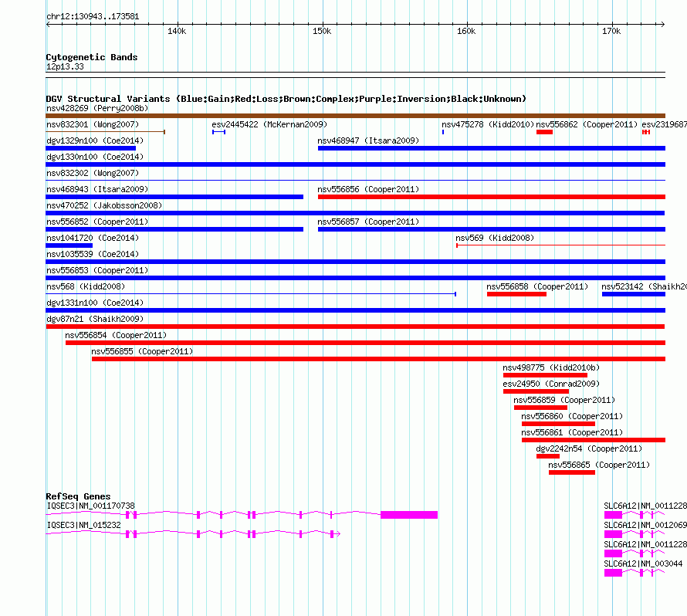Image resolution: width=687 pixels, height=616 pixels.
Task: Click the short red dgv2242n54 bar
Action: 548,456
